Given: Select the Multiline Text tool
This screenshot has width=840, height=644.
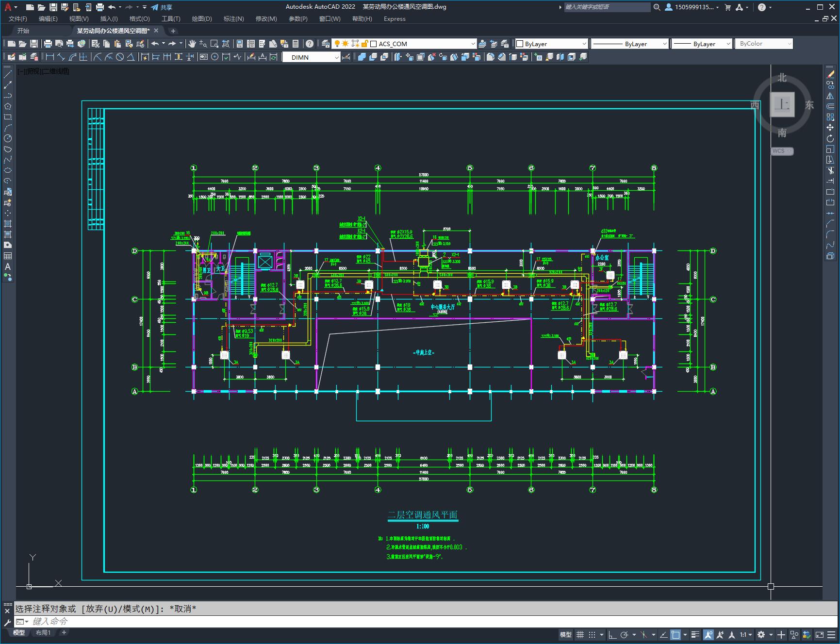Looking at the screenshot, I should coord(8,267).
